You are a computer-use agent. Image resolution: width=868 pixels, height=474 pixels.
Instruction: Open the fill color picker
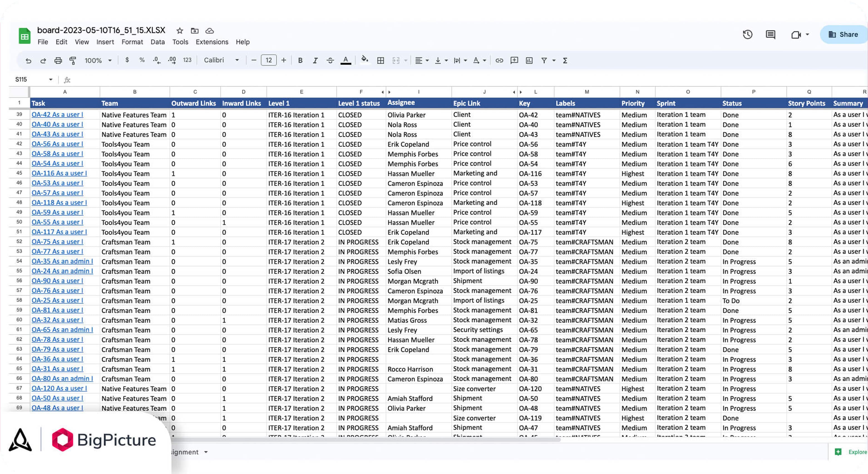click(364, 60)
